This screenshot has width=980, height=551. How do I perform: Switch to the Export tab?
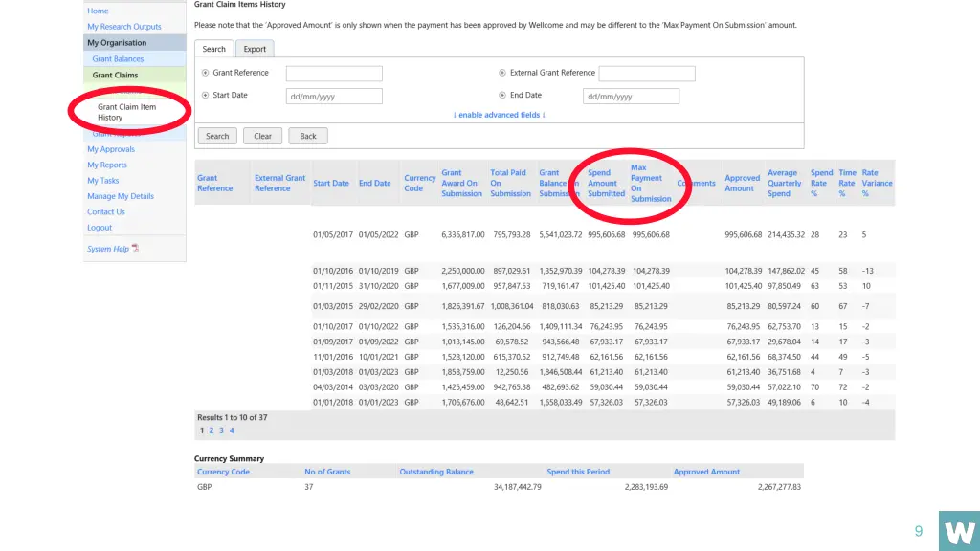point(255,49)
